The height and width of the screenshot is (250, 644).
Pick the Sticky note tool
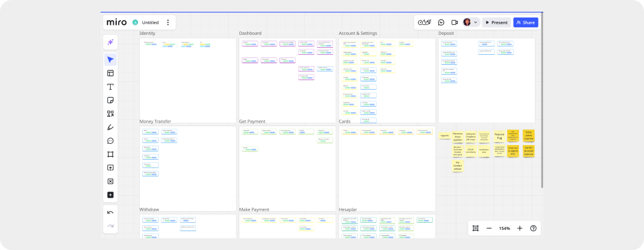click(x=110, y=100)
